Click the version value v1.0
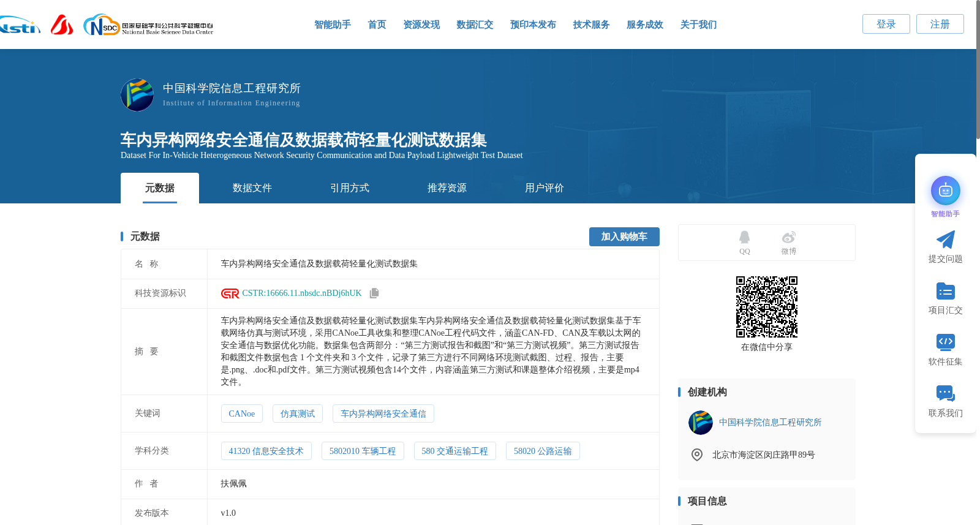The image size is (980, 525). pos(228,513)
